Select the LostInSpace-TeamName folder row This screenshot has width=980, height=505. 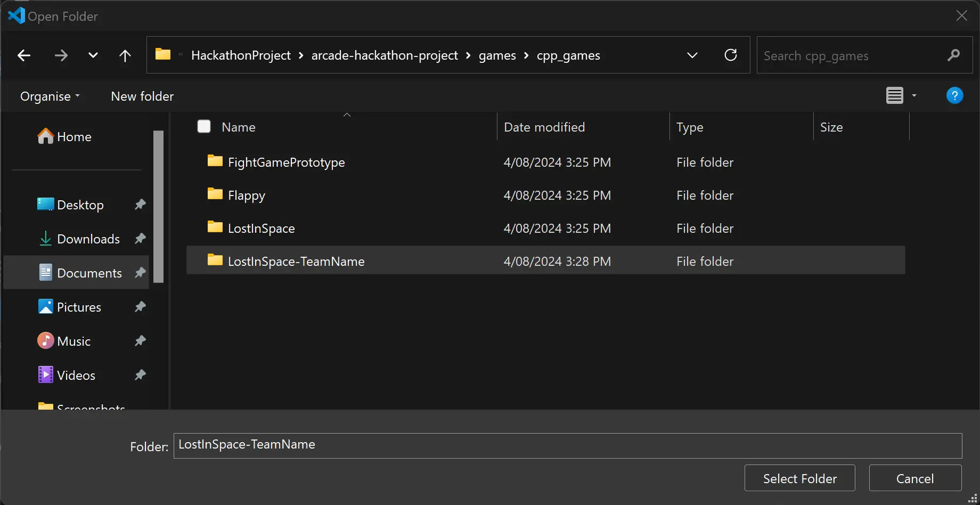point(545,260)
